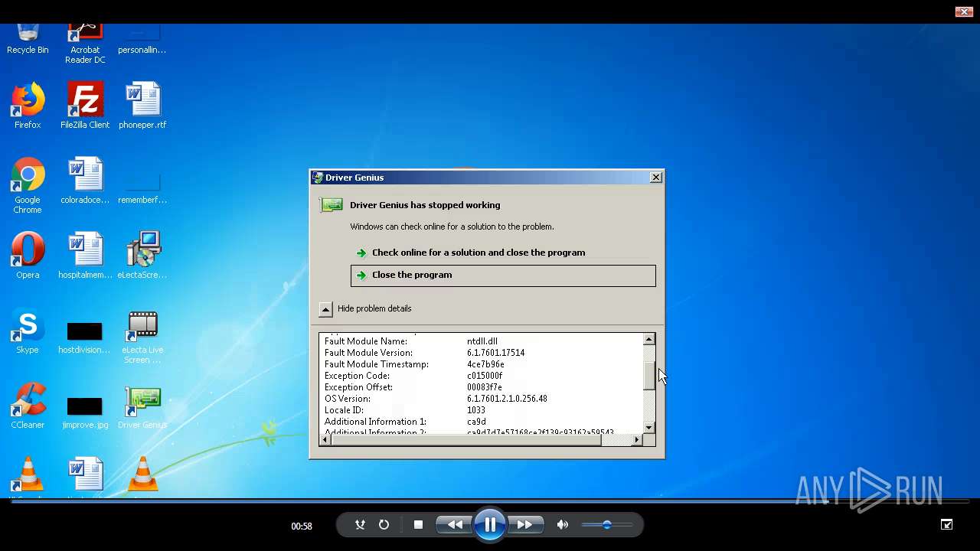Image resolution: width=980 pixels, height=551 pixels.
Task: Close the Driver Genius error dialog
Action: click(x=656, y=177)
